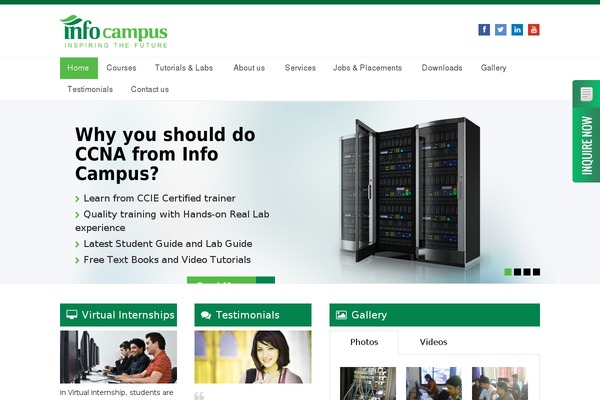Click 'Learn from CCIE Certified trainer' text
This screenshot has width=600, height=400.
159,198
